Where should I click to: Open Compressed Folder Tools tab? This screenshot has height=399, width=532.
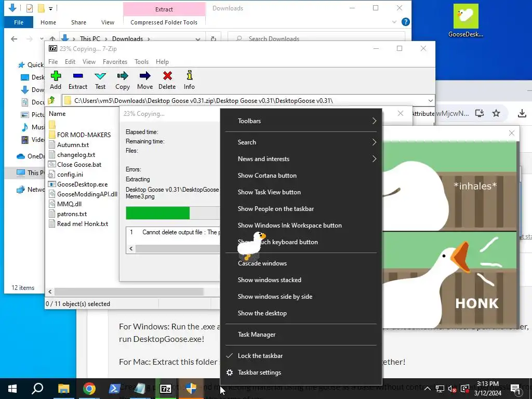pyautogui.click(x=164, y=22)
